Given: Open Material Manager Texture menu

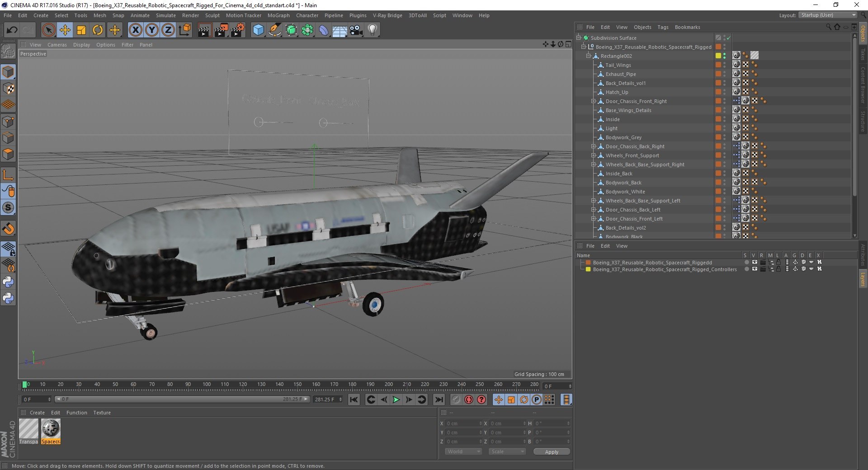Looking at the screenshot, I should 102,413.
